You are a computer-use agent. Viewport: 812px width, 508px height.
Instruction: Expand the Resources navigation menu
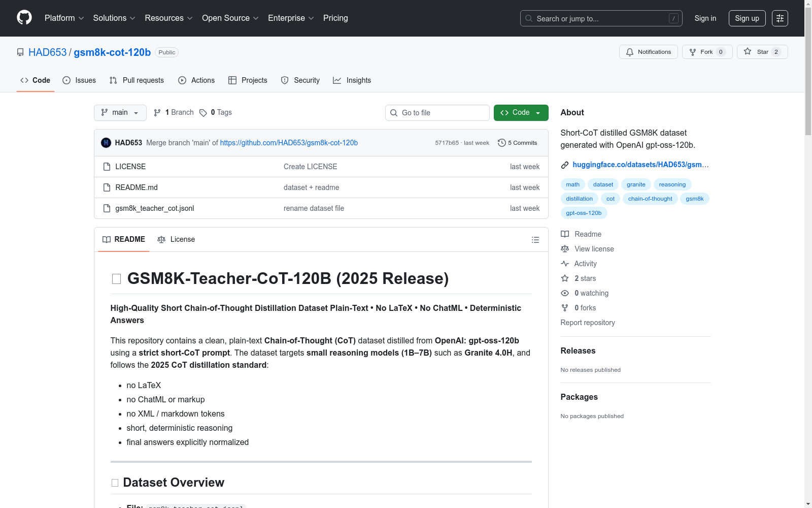pos(169,18)
